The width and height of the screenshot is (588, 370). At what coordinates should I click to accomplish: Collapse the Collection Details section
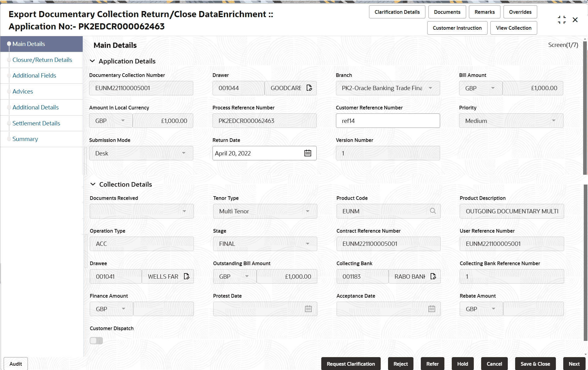click(93, 184)
